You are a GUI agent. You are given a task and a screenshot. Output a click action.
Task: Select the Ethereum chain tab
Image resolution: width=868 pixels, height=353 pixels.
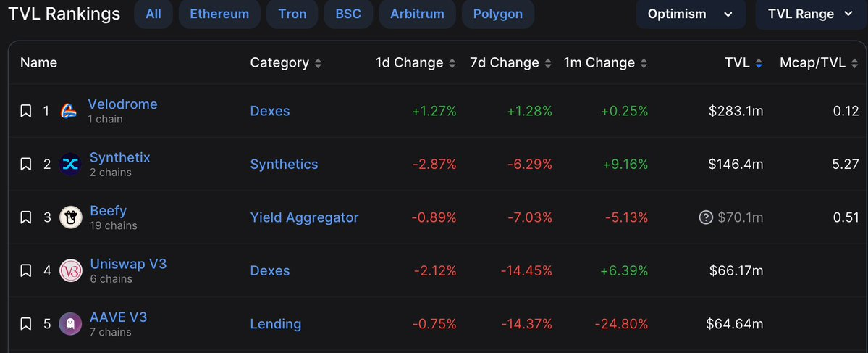click(x=219, y=14)
